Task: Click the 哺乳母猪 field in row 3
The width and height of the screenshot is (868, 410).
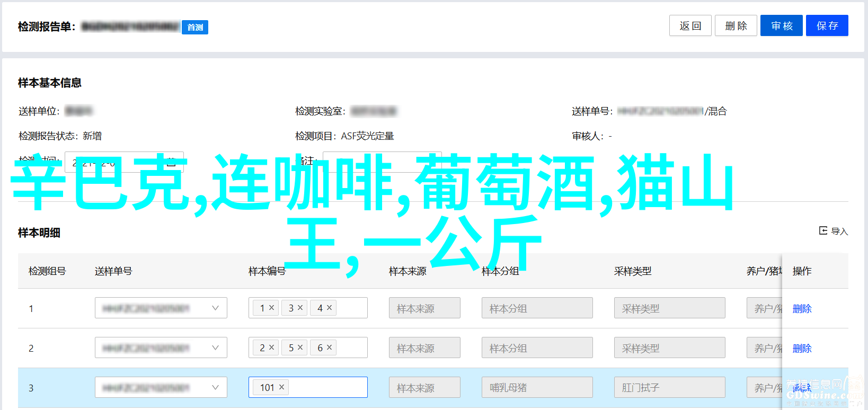Action: coord(537,387)
